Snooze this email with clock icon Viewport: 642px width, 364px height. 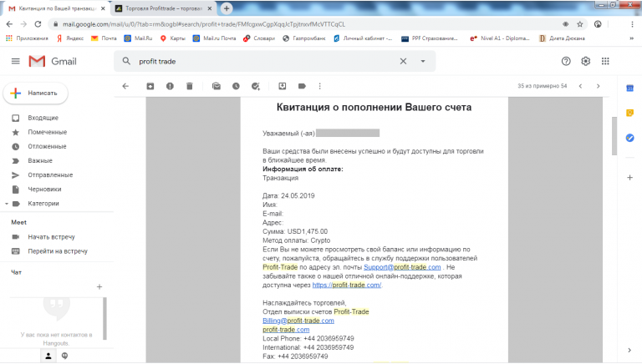tap(236, 86)
